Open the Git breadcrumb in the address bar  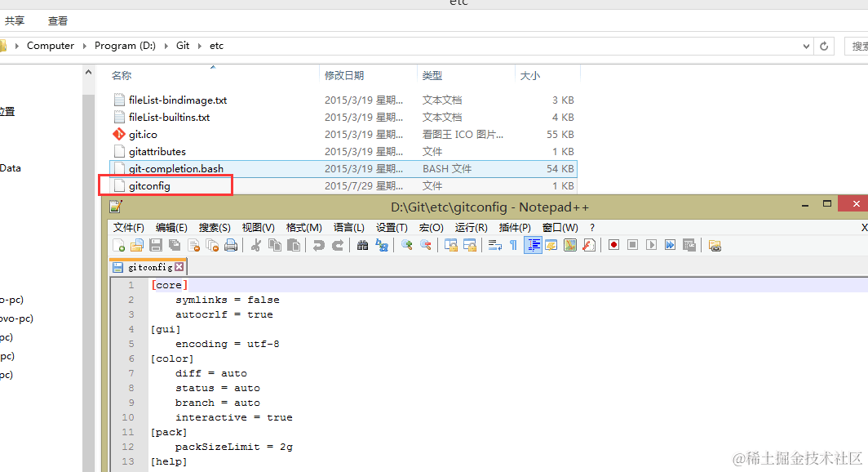[183, 46]
